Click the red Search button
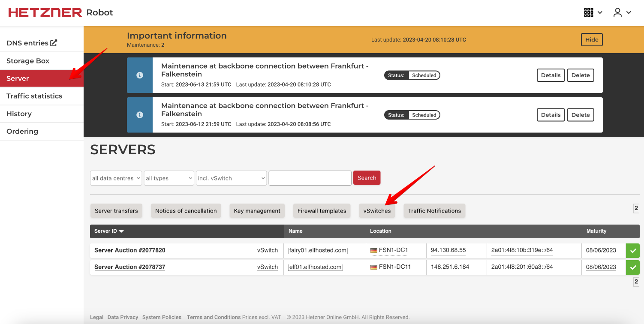644x324 pixels. [x=367, y=178]
